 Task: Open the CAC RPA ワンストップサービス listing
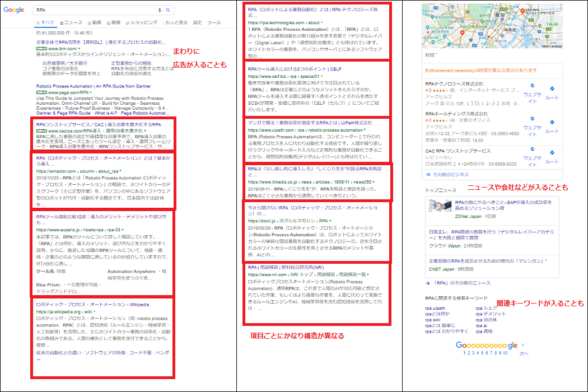(x=458, y=151)
